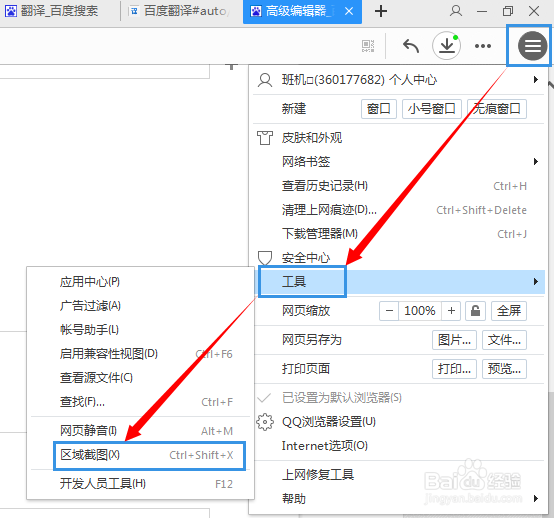Screen dimensions: 554x518
Task: Close the 高级编辑器 tab
Action: (349, 11)
